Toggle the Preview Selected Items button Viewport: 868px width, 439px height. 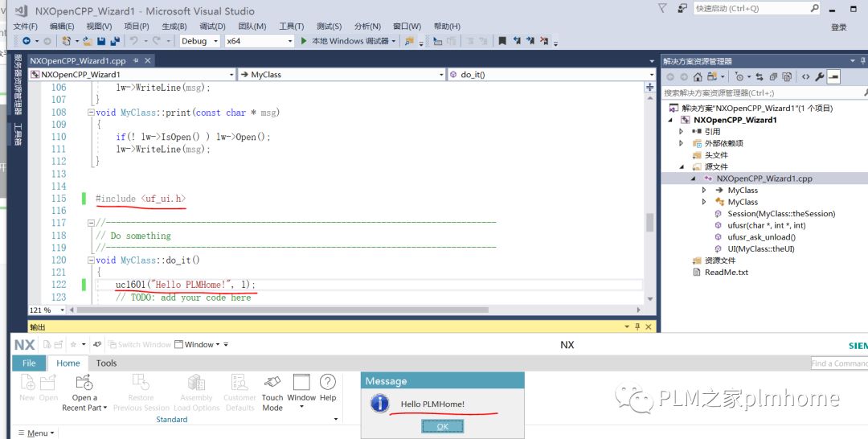click(x=833, y=77)
